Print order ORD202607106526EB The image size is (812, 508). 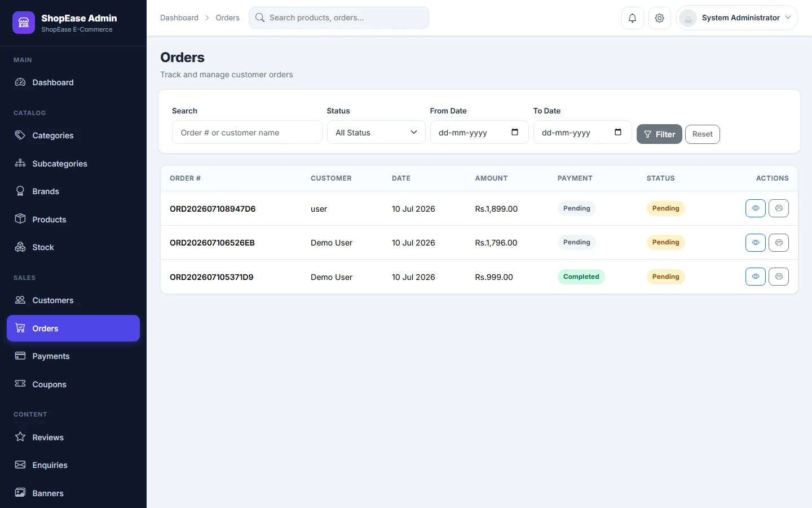(x=779, y=243)
